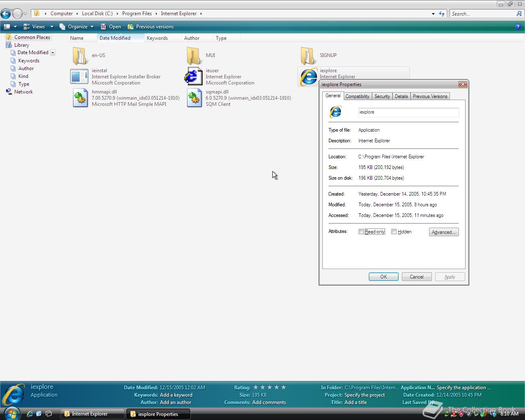Viewport: 525px width, 420px height.
Task: Click the folder icon in the address bar
Action: click(37, 14)
